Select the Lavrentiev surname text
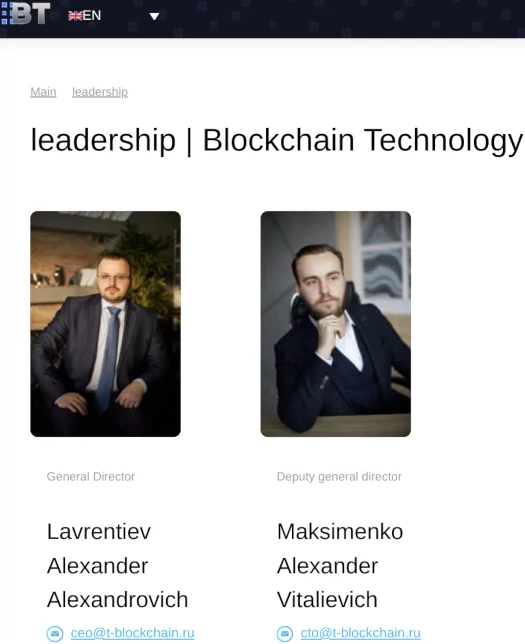 pyautogui.click(x=99, y=531)
